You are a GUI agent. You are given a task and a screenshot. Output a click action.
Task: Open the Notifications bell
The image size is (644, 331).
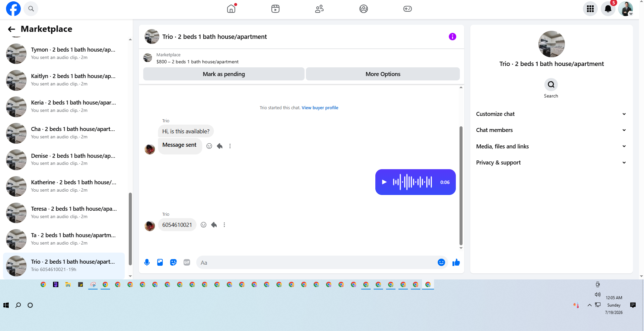tap(608, 9)
